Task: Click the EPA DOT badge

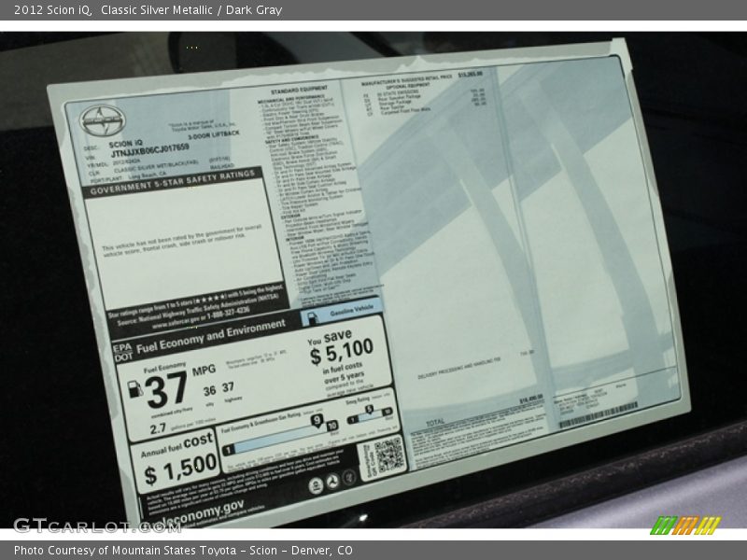Action: tap(123, 352)
